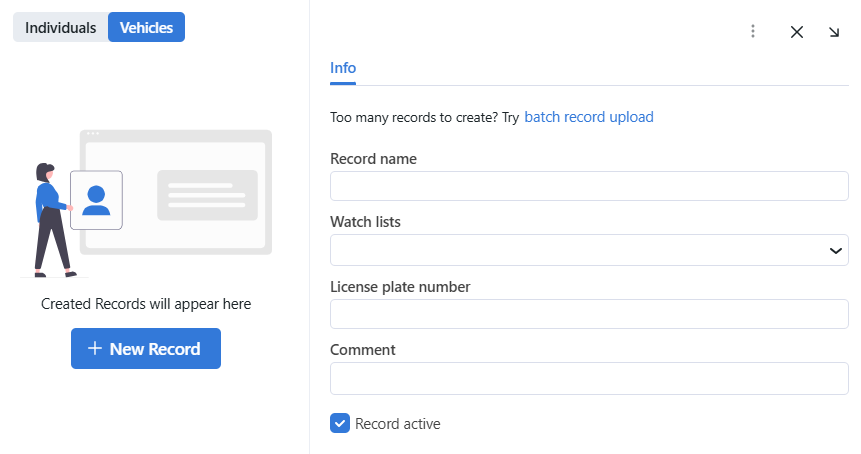Screen dimensions: 861x454
Task: Close the record panel with the X icon
Action: [x=797, y=31]
